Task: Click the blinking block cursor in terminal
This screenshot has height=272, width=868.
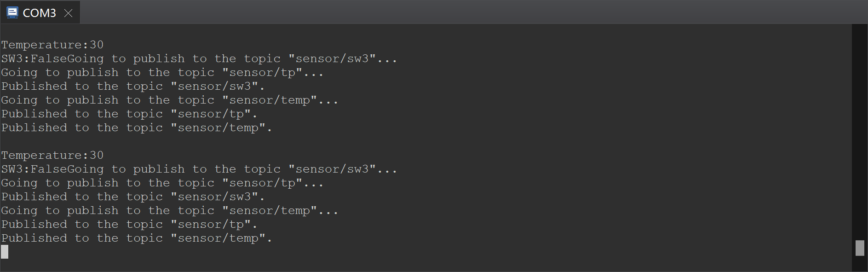Action: click(5, 252)
